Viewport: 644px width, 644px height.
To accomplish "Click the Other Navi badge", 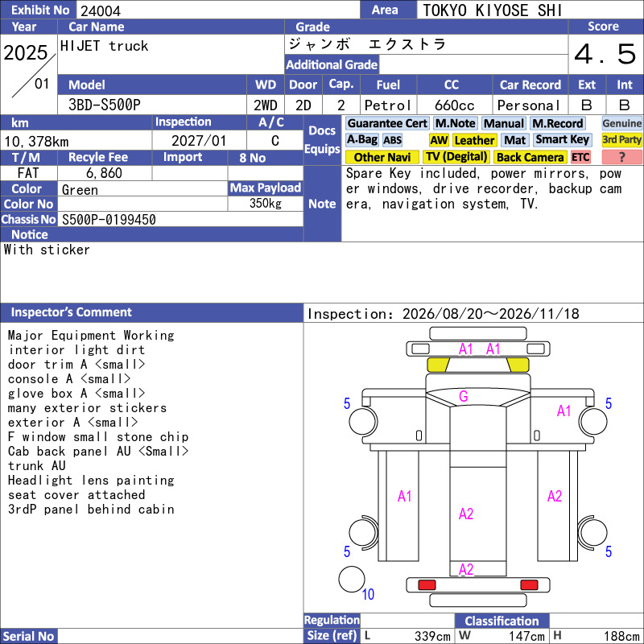I will tap(382, 157).
